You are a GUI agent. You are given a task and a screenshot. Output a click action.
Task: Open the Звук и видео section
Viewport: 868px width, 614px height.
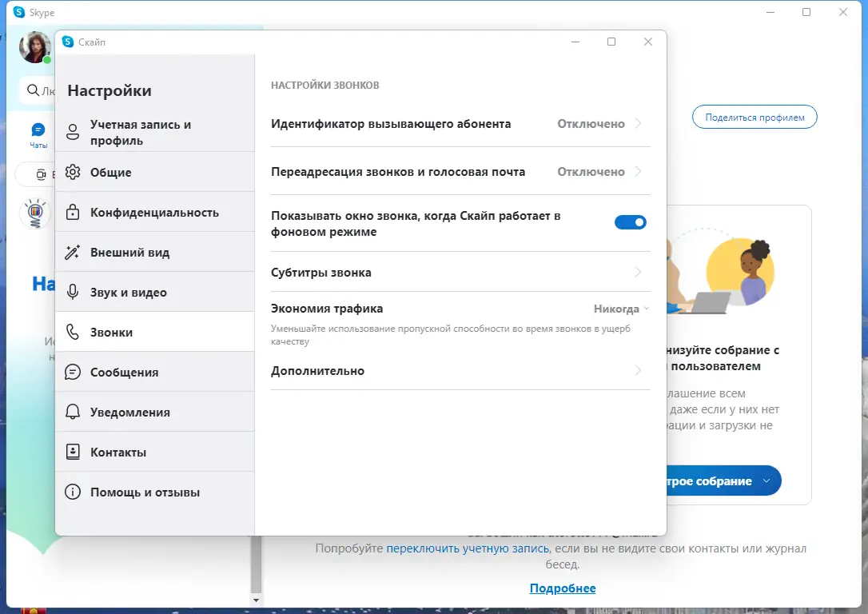point(155,292)
